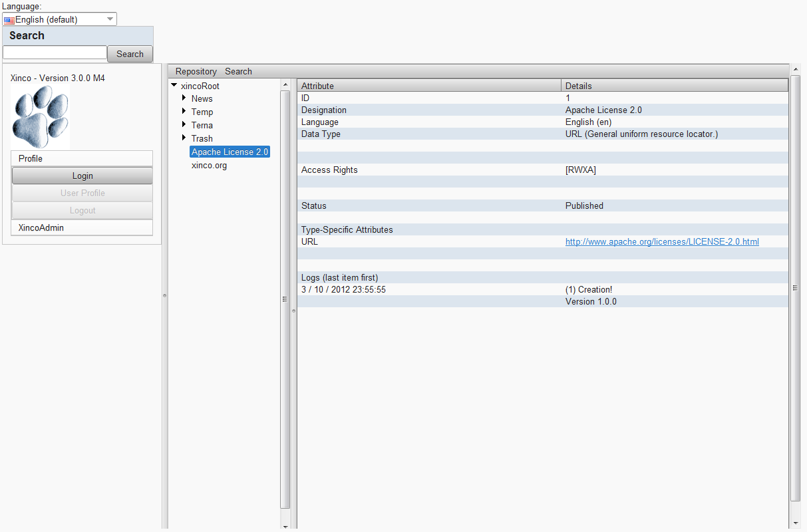Click the Xinco paw print logo
The image size is (807, 532).
click(41, 116)
